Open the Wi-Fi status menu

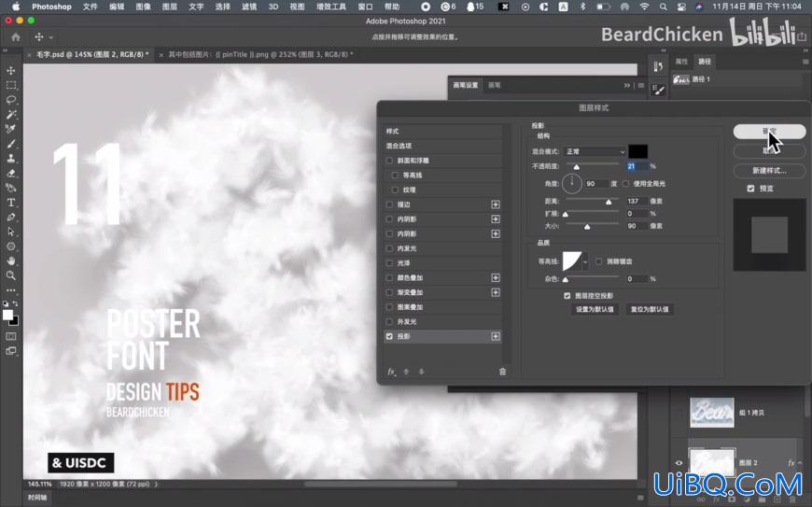click(644, 7)
